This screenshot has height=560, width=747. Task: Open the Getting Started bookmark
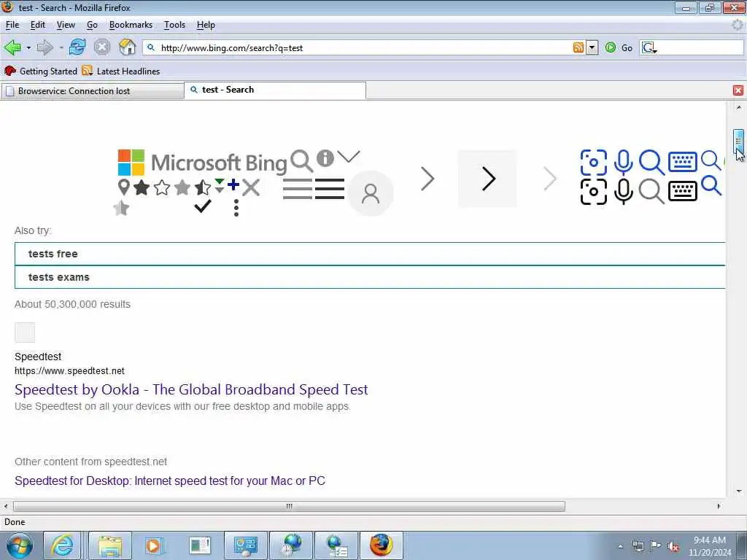click(x=41, y=71)
